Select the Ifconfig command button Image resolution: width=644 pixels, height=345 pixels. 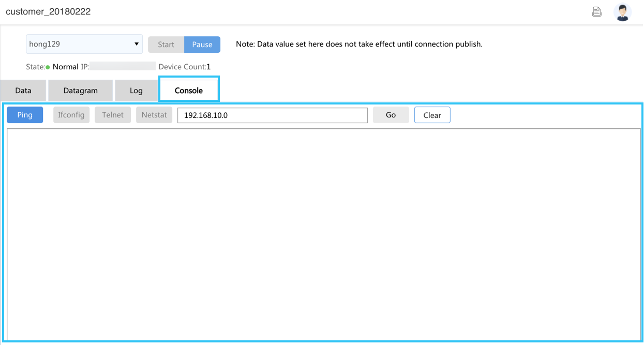click(71, 115)
